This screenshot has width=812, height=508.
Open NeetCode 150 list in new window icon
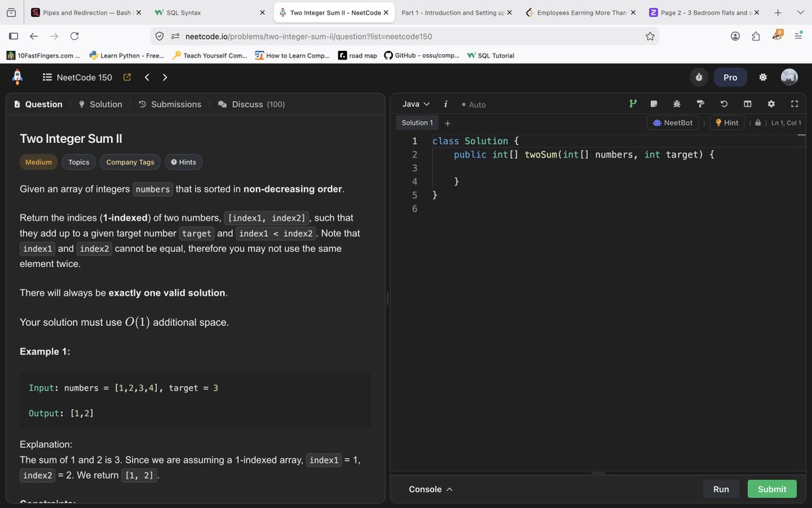(x=127, y=77)
